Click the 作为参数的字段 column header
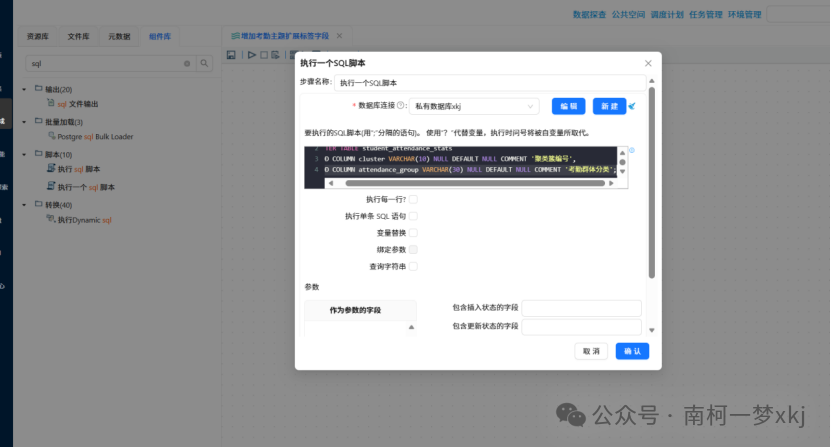Viewport: 831px width, 448px height. click(360, 310)
